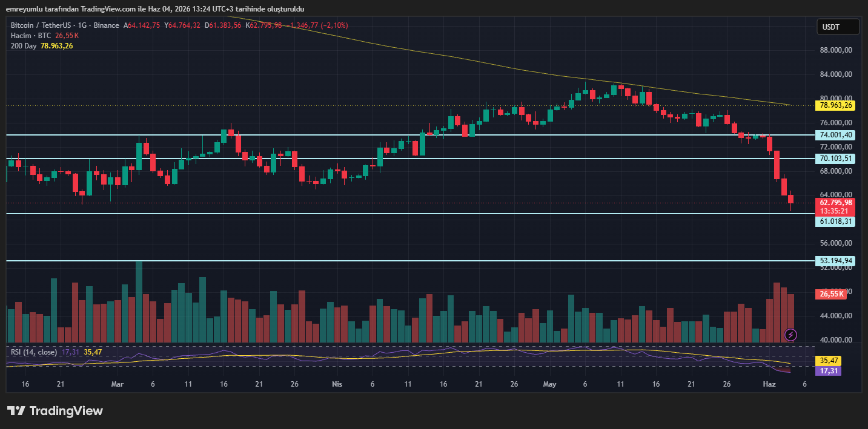The width and height of the screenshot is (868, 429).
Task: Click the 88.000,00 price scale label
Action: pos(837,50)
